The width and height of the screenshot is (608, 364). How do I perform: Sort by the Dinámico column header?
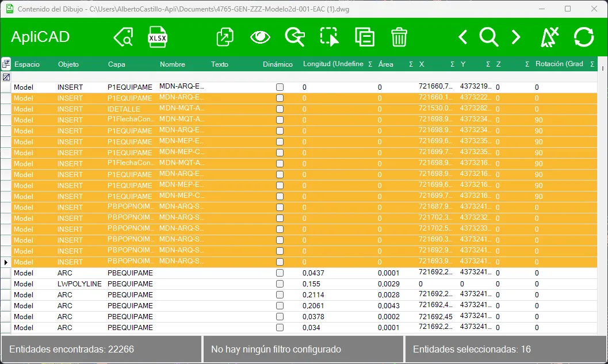(278, 64)
